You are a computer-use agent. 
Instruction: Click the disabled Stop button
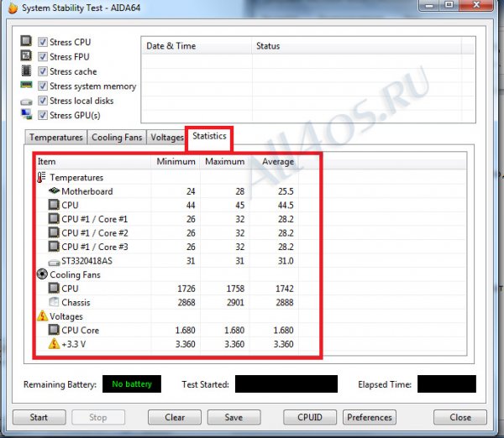(x=98, y=417)
